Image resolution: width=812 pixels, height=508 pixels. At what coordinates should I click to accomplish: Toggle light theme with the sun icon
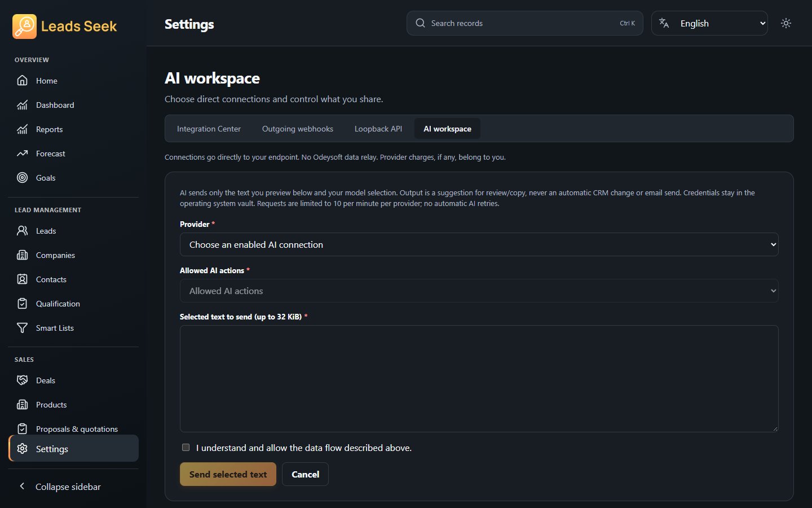[786, 23]
